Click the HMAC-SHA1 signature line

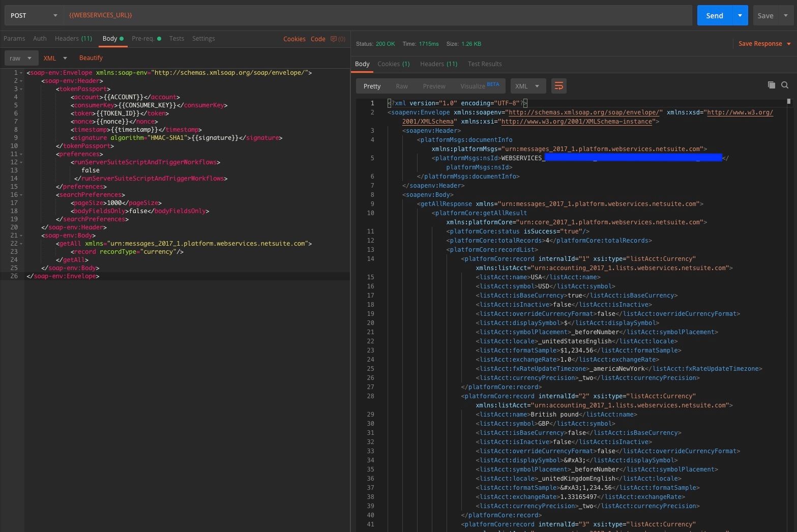[x=176, y=138]
